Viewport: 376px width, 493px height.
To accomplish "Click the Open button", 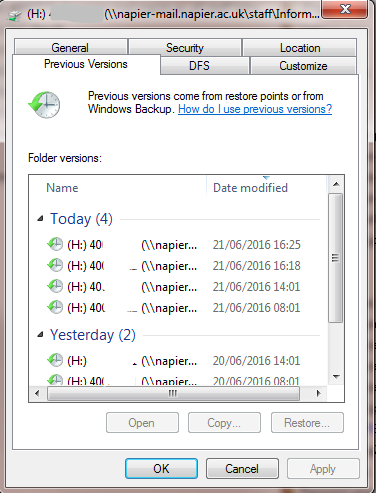I will click(x=142, y=423).
